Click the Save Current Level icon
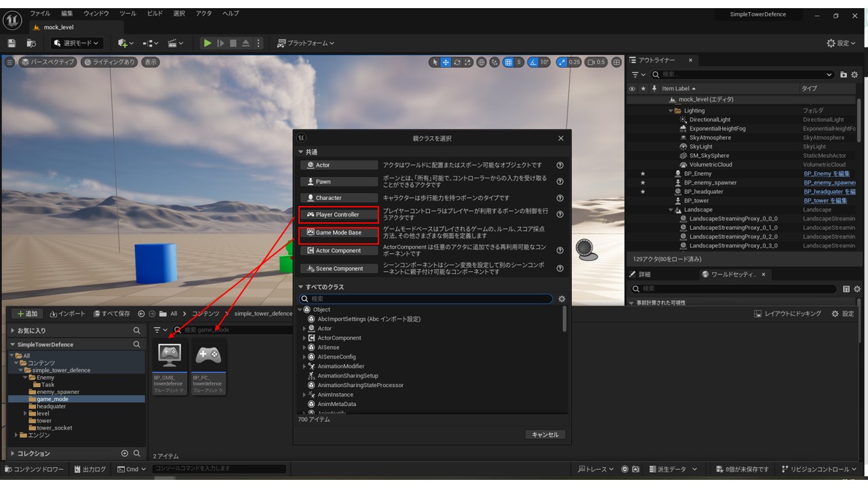The width and height of the screenshot is (868, 488). click(12, 43)
